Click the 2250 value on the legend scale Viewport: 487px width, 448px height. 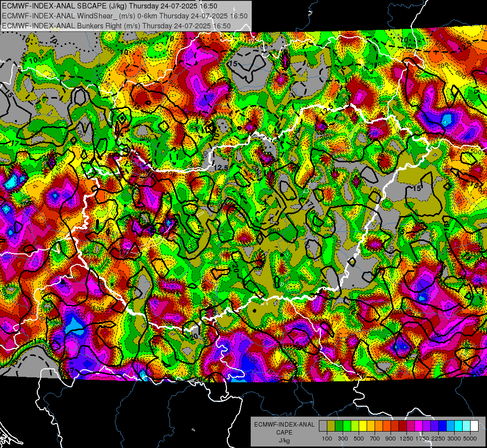438,439
